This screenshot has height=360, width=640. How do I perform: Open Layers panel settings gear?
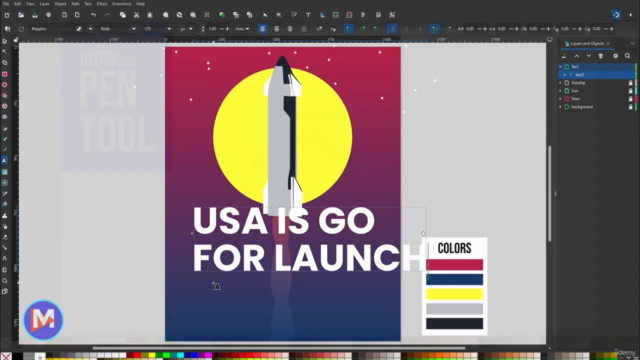tap(616, 56)
